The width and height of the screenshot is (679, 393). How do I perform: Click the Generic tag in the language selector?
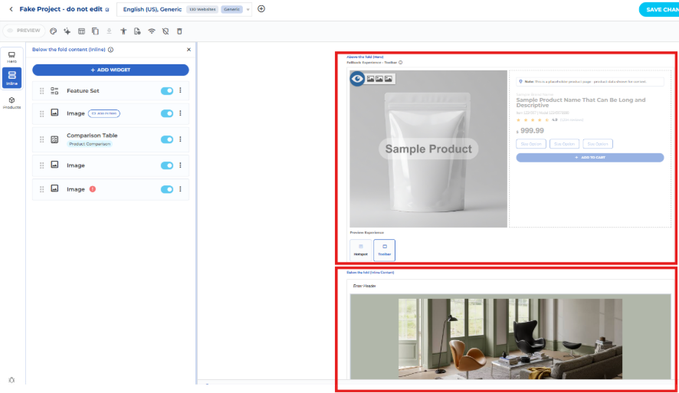tap(232, 9)
